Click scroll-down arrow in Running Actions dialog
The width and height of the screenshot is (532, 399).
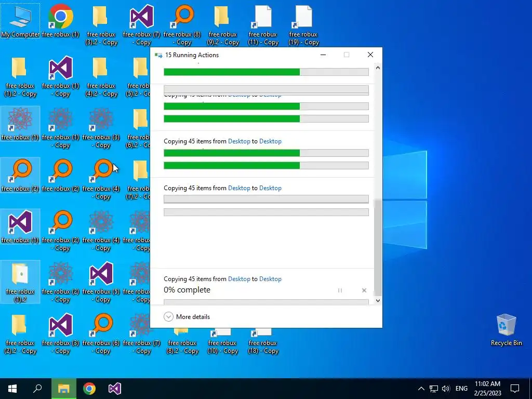[x=378, y=301]
